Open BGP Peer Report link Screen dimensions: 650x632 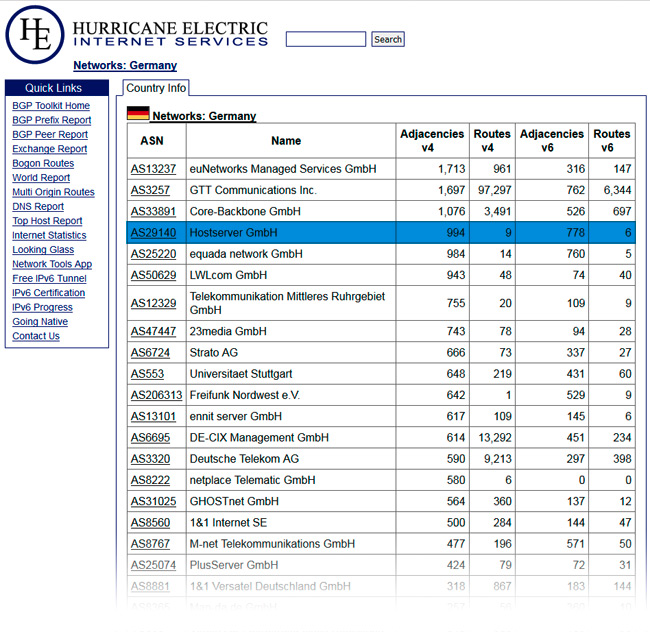tap(50, 135)
